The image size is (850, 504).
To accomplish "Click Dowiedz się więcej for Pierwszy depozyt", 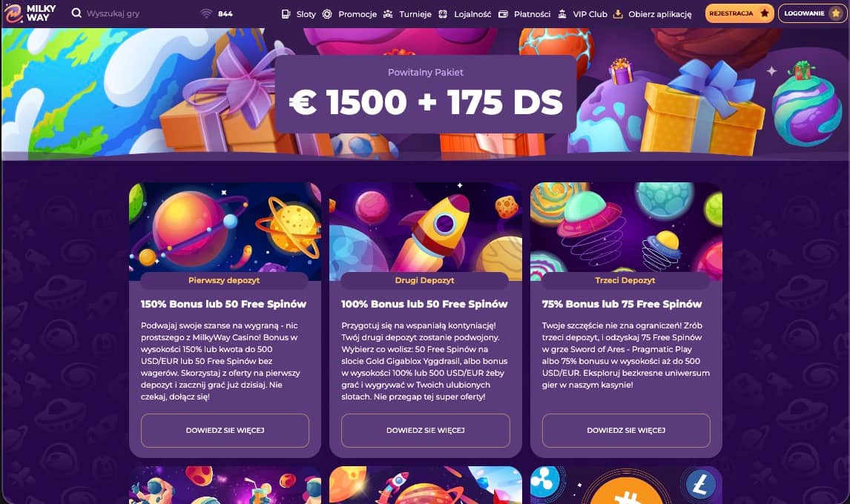I will coord(225,431).
